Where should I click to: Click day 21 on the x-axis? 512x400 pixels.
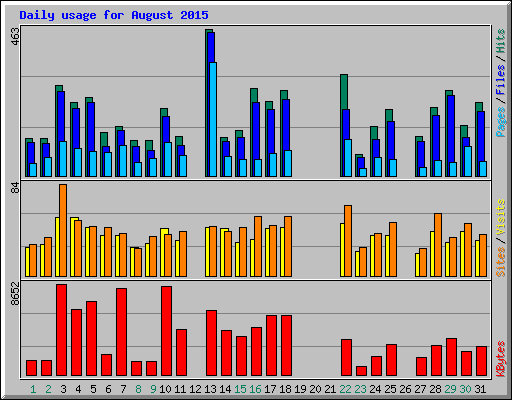tap(330, 389)
